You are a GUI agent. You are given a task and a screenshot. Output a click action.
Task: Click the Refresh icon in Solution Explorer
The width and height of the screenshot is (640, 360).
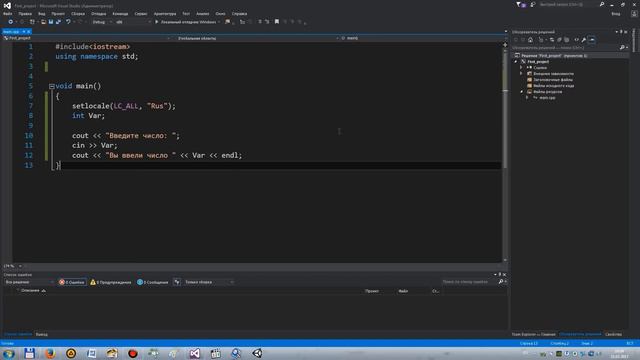[x=552, y=40]
